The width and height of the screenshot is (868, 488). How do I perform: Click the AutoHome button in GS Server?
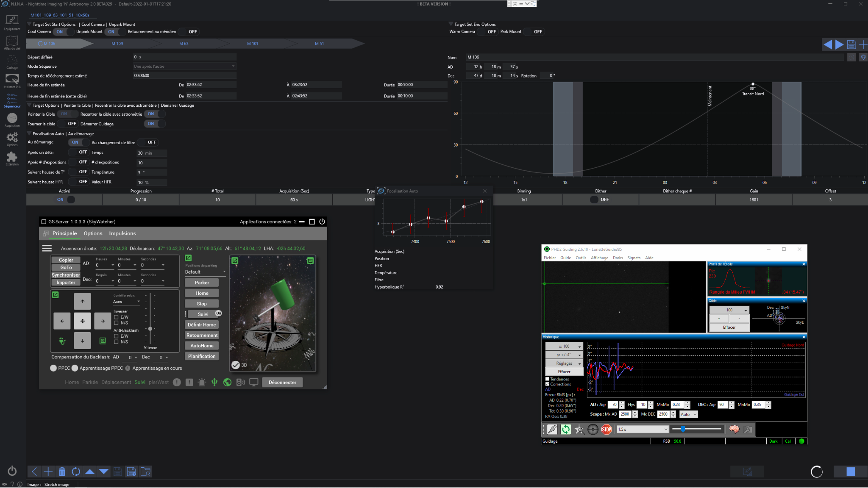point(202,346)
